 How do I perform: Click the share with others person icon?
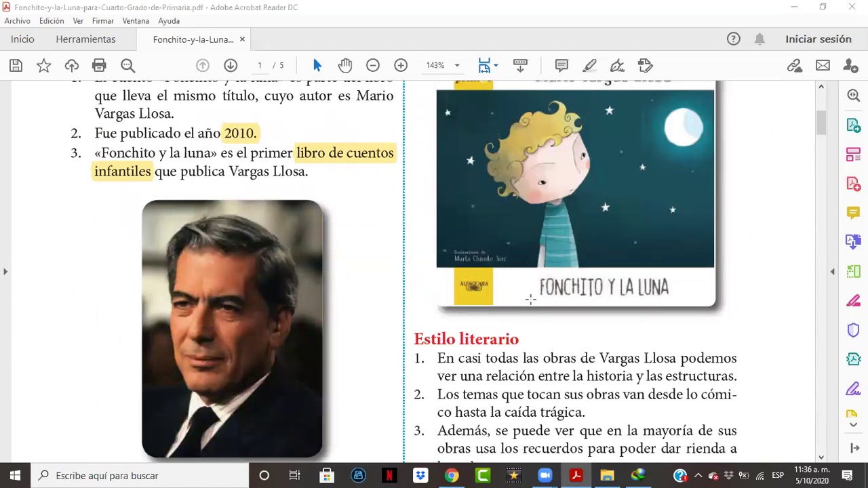tap(850, 66)
